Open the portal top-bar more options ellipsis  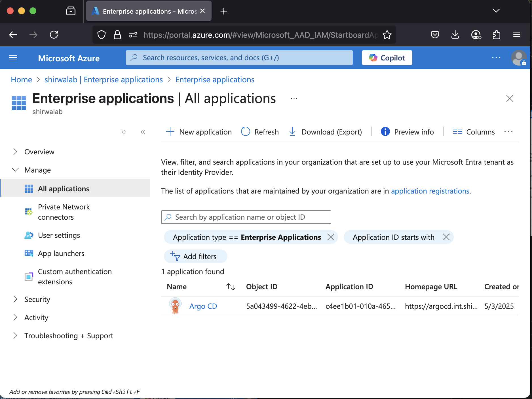[x=496, y=58]
